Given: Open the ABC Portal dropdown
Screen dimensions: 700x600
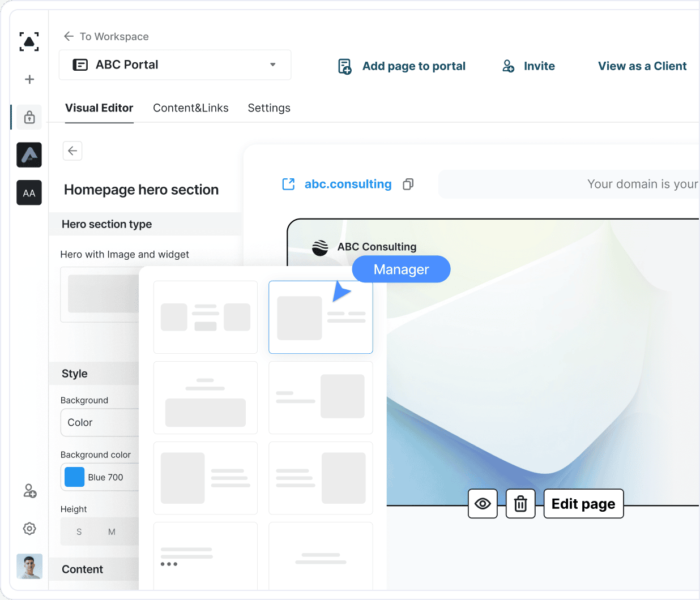Looking at the screenshot, I should pos(175,65).
